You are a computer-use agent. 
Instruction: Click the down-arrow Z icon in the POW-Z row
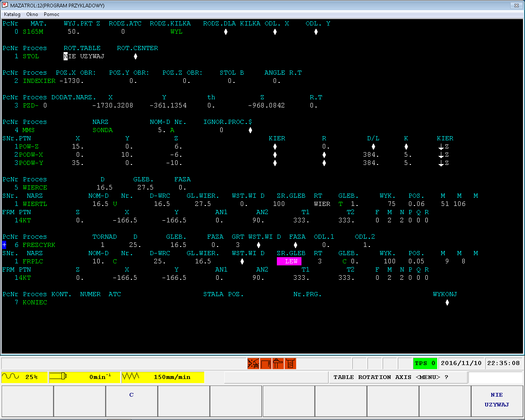pyautogui.click(x=443, y=146)
